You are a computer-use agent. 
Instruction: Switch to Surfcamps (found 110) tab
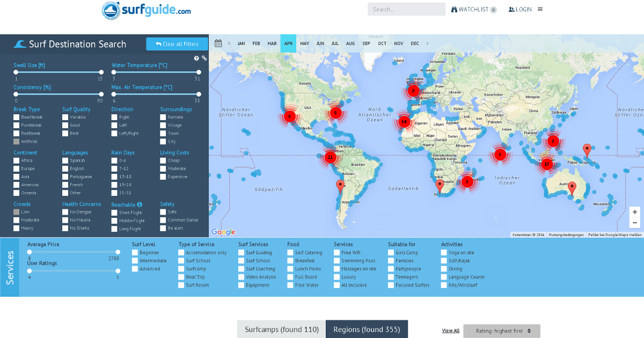(x=281, y=329)
